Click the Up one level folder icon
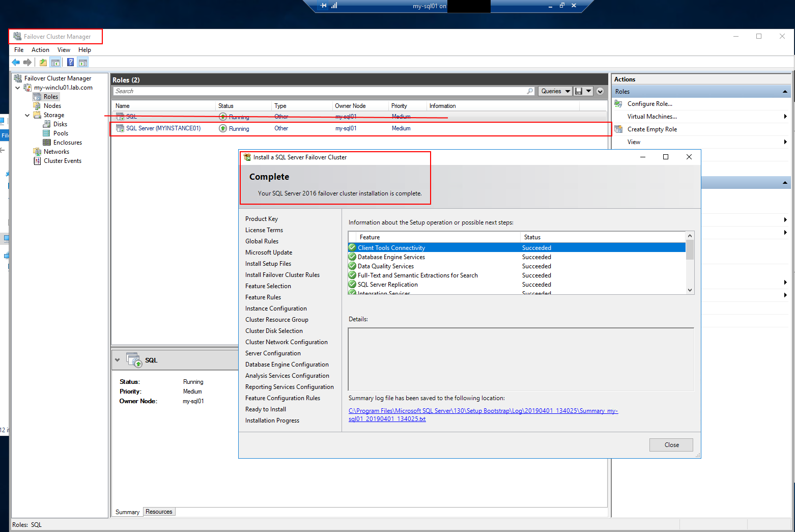Viewport: 795px width, 532px height. (x=43, y=62)
